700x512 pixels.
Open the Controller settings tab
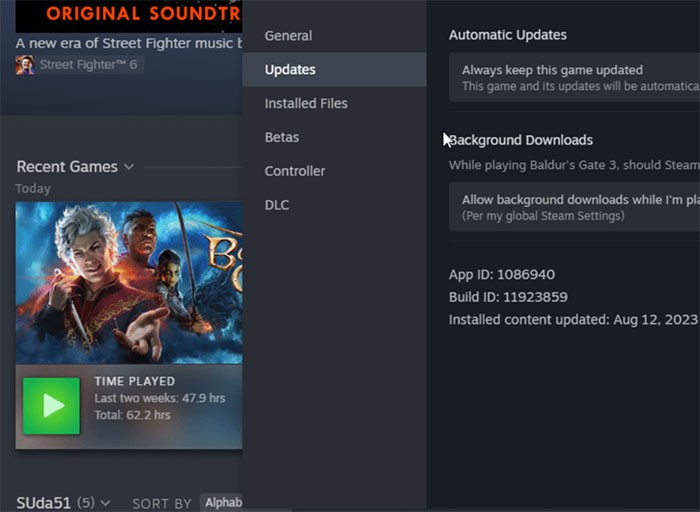tap(295, 172)
